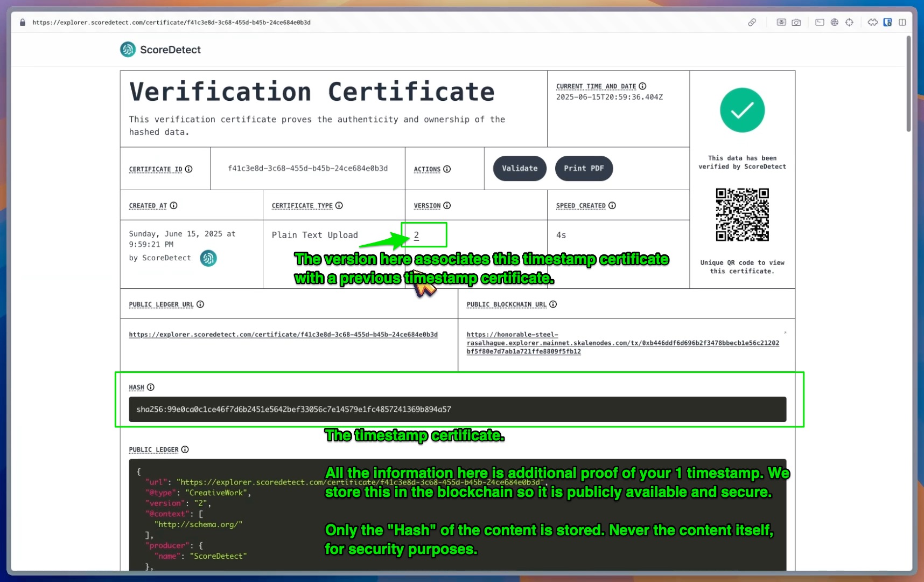Open the explorer.scoredetect.com certificate link

(283, 335)
